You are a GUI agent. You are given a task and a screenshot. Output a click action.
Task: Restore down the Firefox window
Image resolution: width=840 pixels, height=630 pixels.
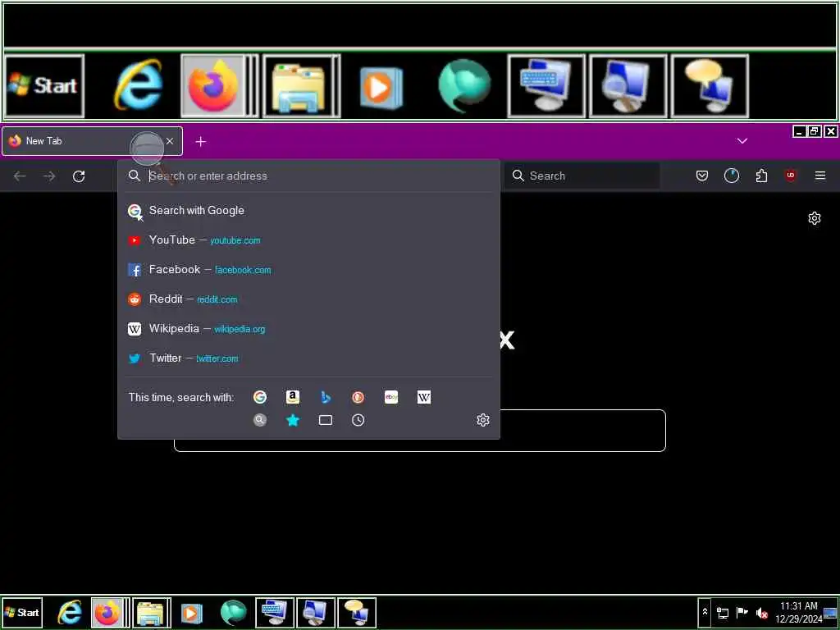pyautogui.click(x=815, y=131)
